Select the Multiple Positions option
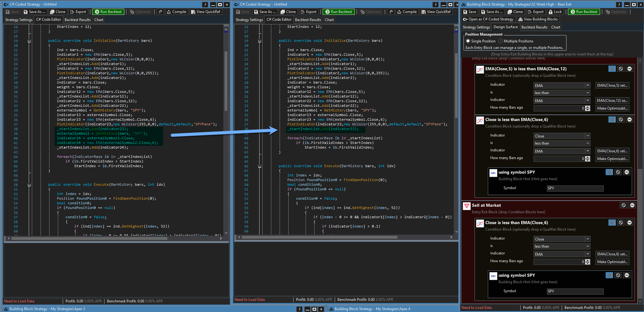 tap(500, 41)
